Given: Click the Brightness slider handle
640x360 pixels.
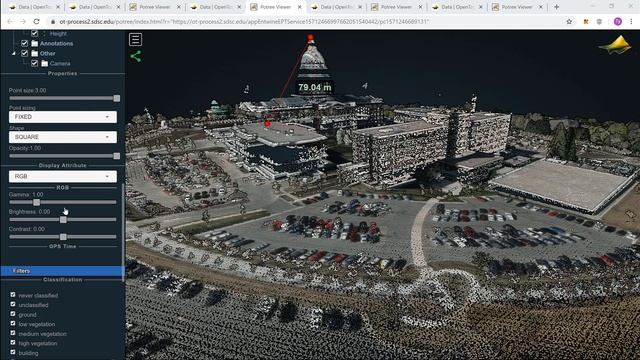Looking at the screenshot, I should point(63,220).
